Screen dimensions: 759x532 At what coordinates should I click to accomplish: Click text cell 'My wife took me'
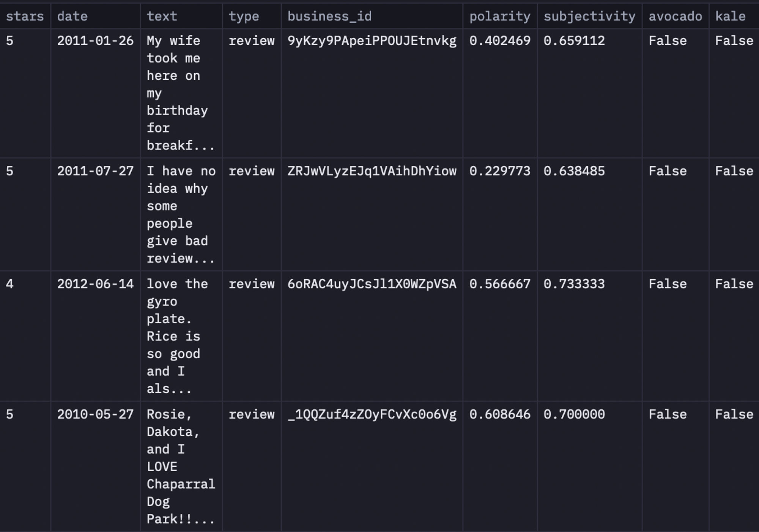(x=181, y=93)
